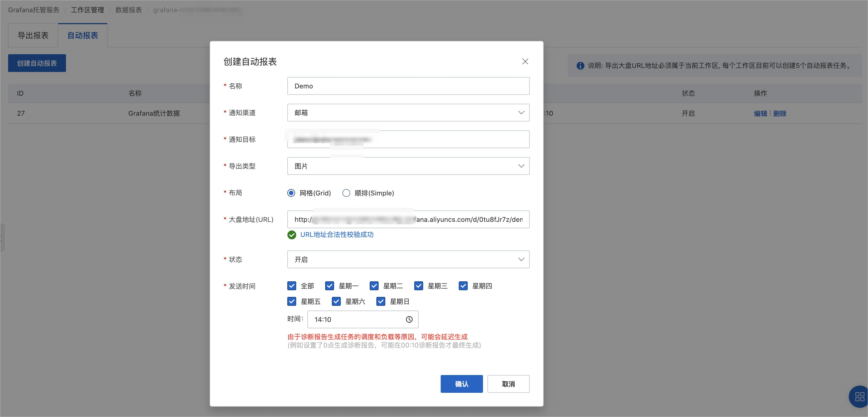Click the green URL validation success icon

click(x=292, y=235)
